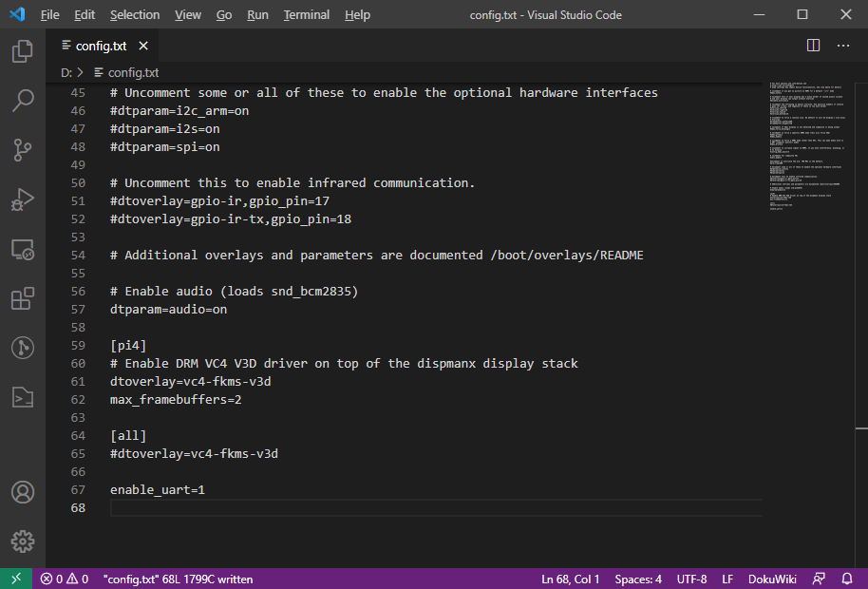
Task: Maximize the Visual Studio Code window
Action: click(802, 14)
